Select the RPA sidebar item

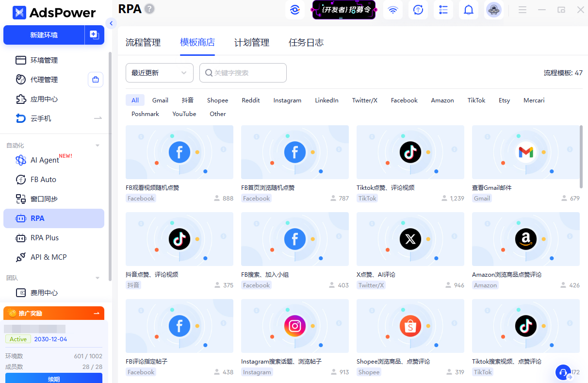tap(54, 218)
